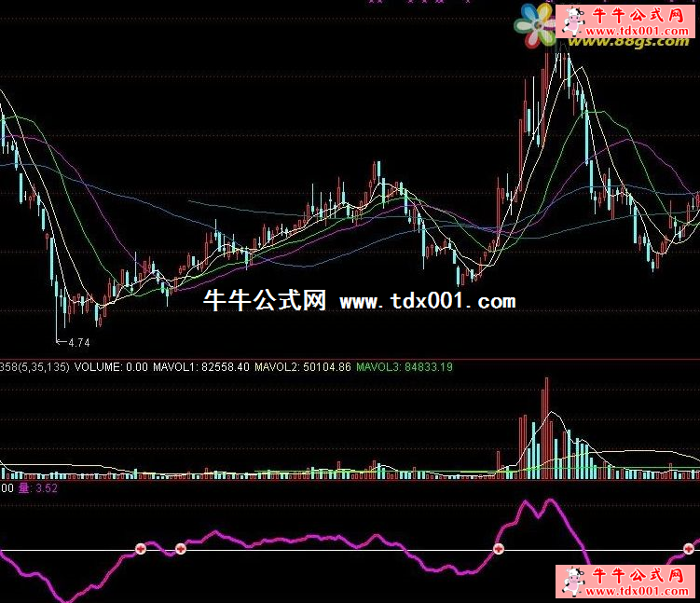The width and height of the screenshot is (700, 603).
Task: Select the MAVOL2: 50104.86 label
Action: click(302, 367)
